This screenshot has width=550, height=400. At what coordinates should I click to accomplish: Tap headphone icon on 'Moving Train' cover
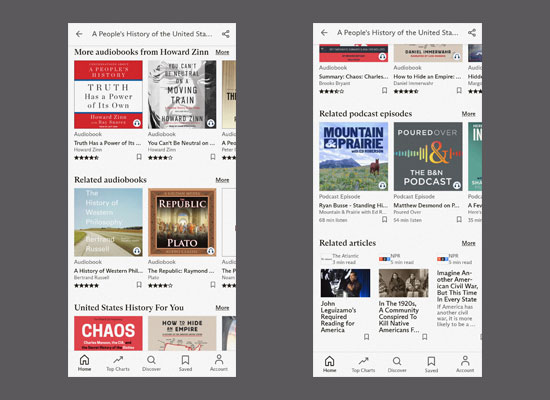tap(210, 123)
